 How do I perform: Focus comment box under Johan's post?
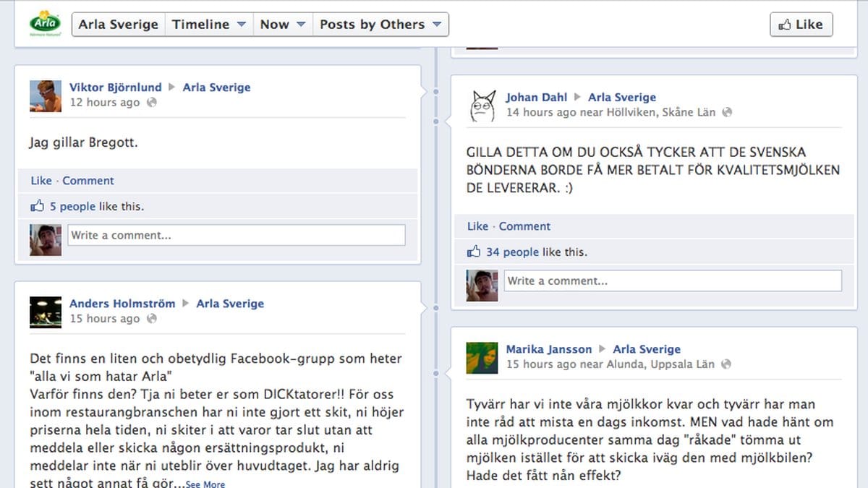pos(673,281)
